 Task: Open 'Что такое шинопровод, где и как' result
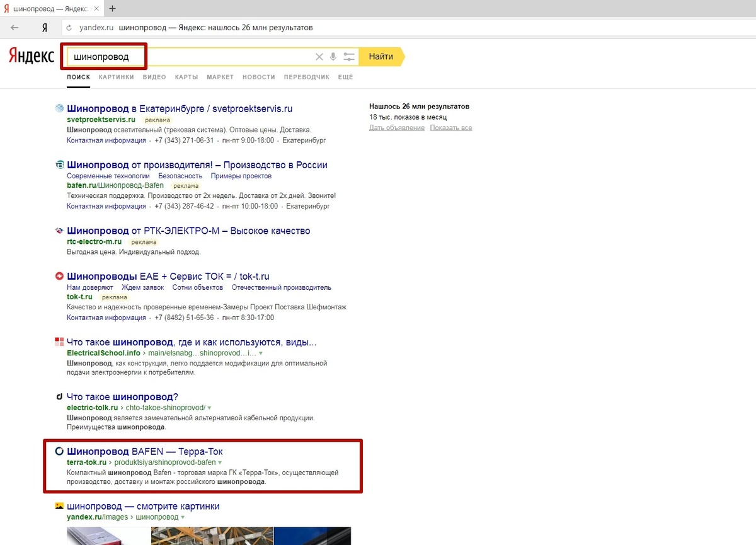click(192, 342)
